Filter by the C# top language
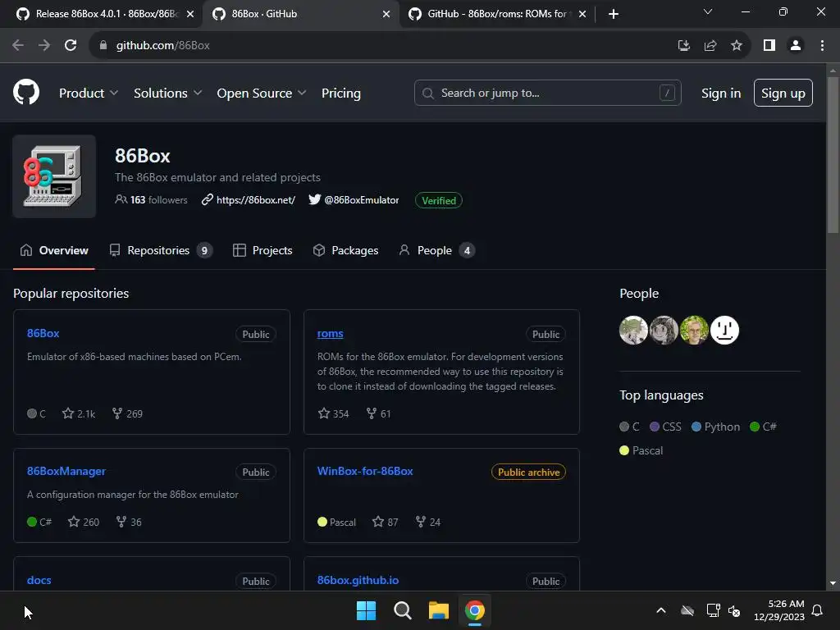This screenshot has width=840, height=630. point(764,427)
